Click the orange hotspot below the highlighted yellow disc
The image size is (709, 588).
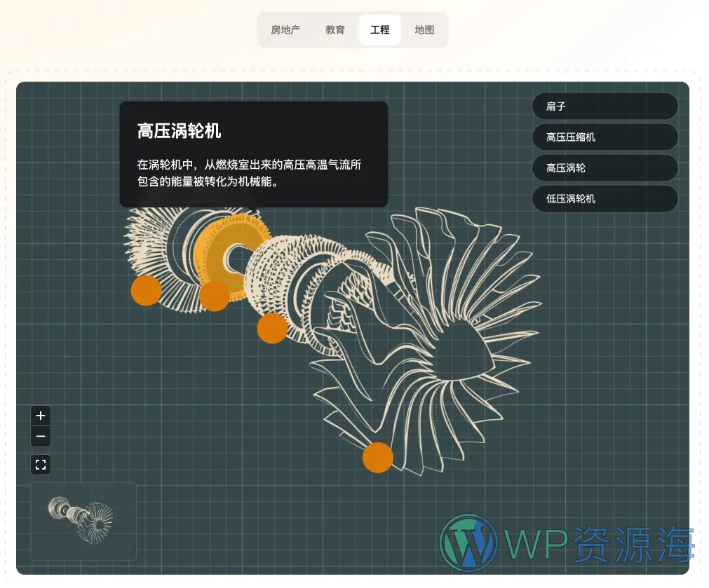pos(214,296)
